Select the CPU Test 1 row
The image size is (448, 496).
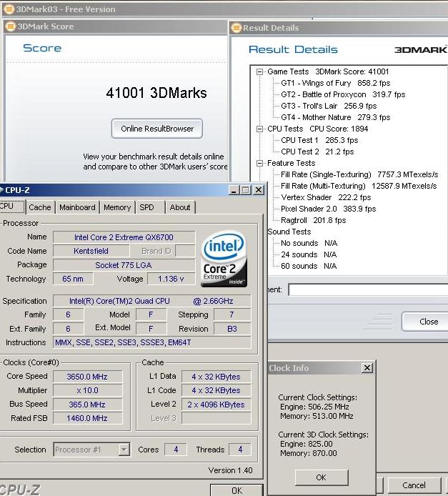click(319, 140)
